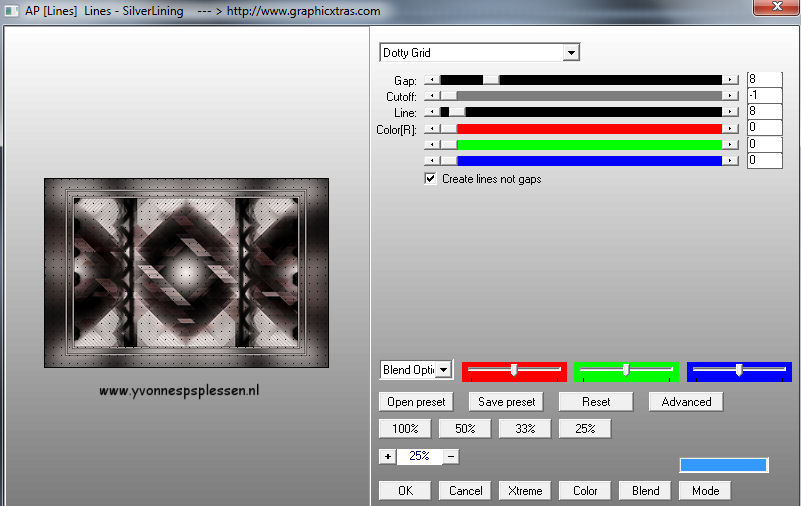801x506 pixels.
Task: Open the Advanced settings button
Action: coord(686,402)
